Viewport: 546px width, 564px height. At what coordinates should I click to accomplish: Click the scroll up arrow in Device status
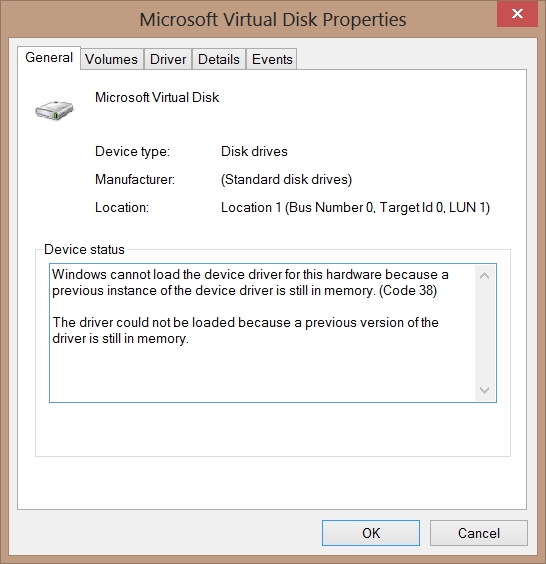coord(484,276)
